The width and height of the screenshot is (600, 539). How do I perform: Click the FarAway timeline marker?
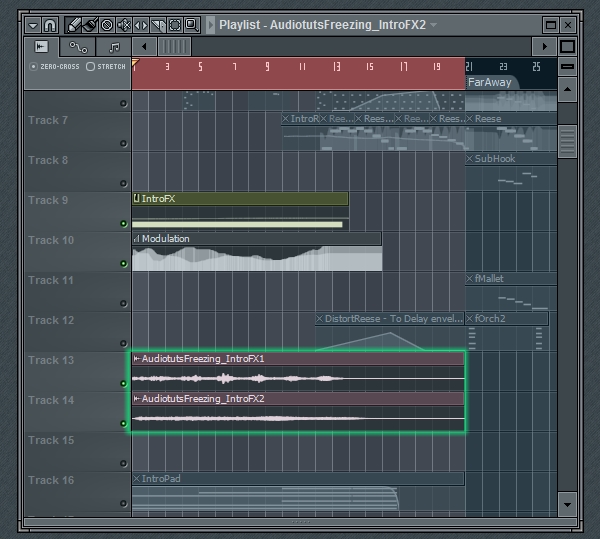point(490,82)
